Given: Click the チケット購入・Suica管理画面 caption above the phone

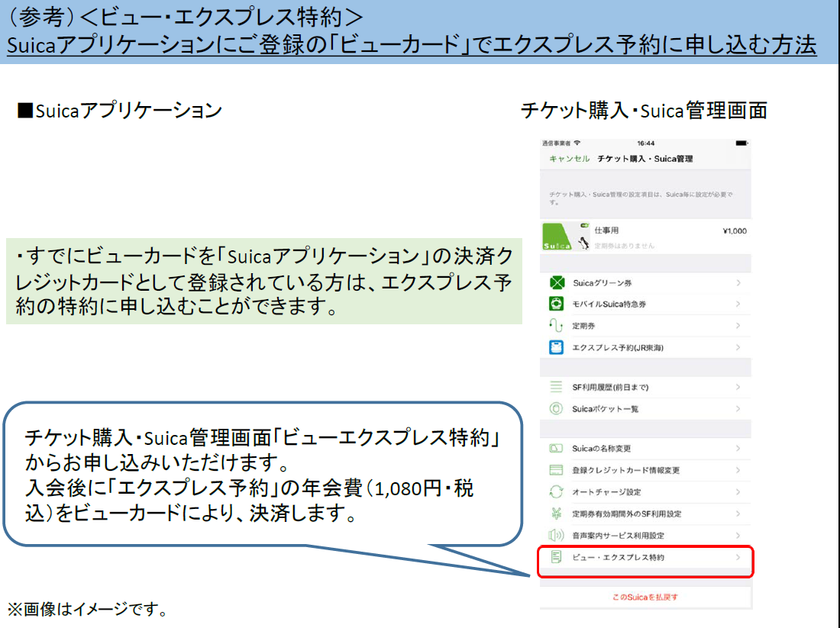Looking at the screenshot, I should [644, 111].
